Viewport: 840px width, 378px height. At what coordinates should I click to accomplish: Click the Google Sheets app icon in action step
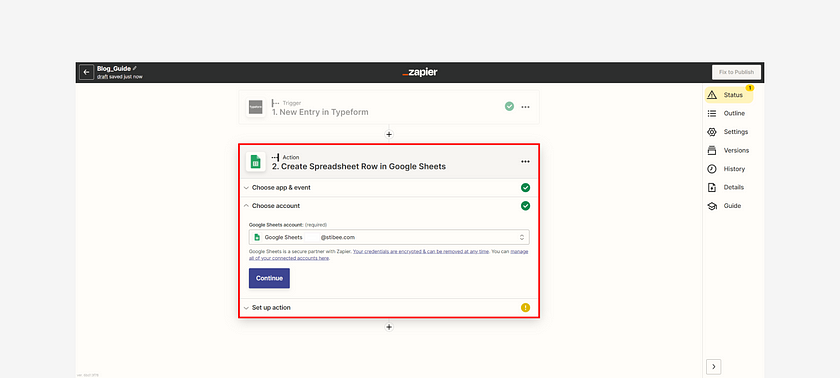click(256, 162)
